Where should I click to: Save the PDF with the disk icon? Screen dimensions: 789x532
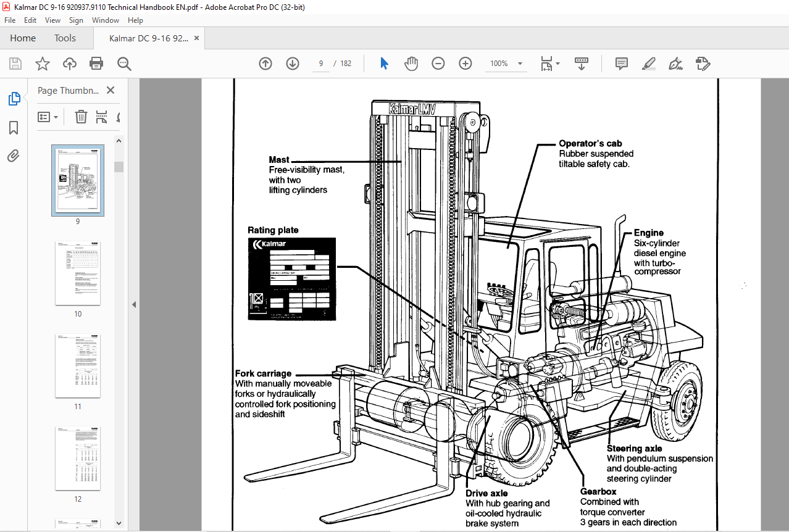point(15,64)
